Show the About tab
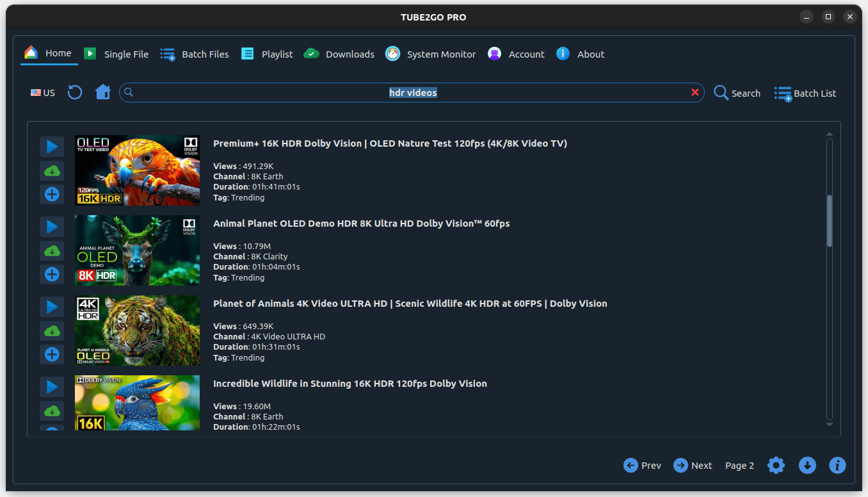The width and height of the screenshot is (868, 497). 581,54
